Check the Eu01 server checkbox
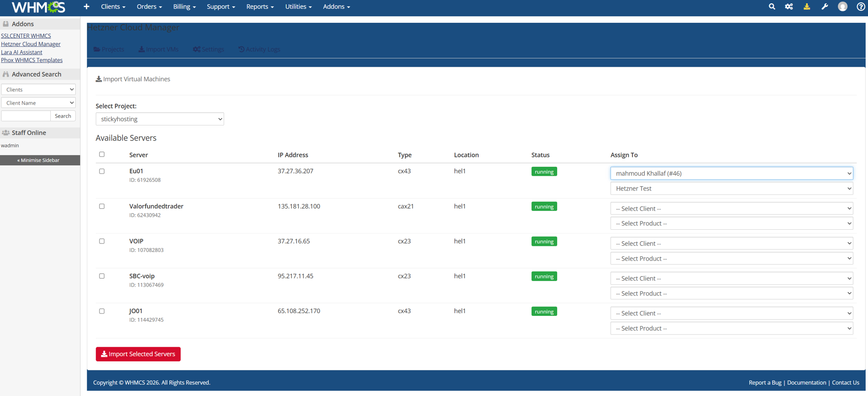The image size is (868, 396). [102, 171]
